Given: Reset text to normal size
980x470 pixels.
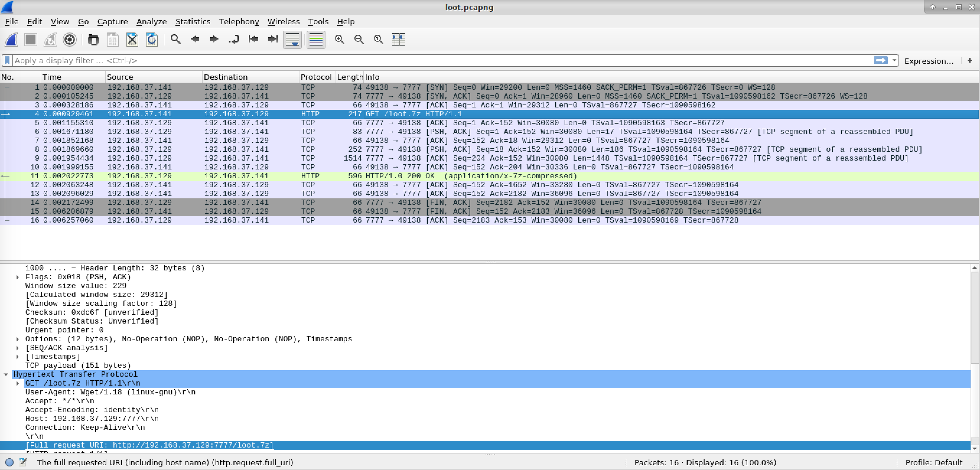Looking at the screenshot, I should 379,40.
